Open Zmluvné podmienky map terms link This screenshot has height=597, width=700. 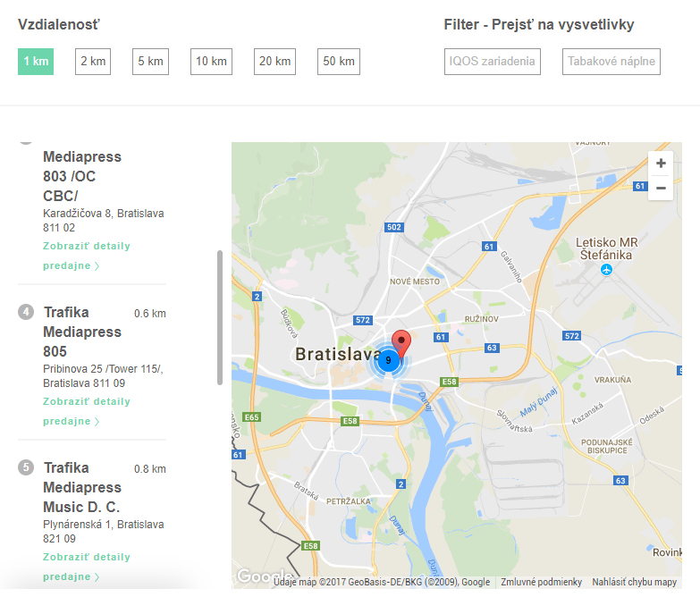pos(542,582)
